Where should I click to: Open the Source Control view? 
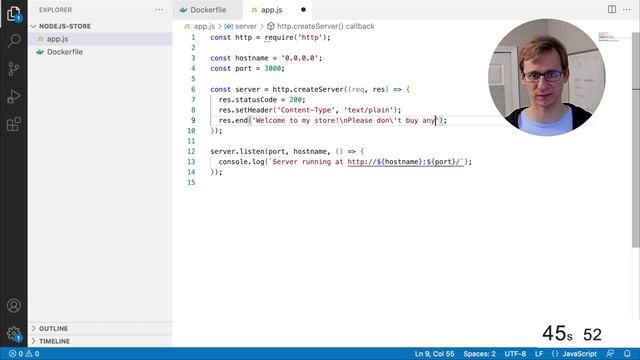(13, 69)
